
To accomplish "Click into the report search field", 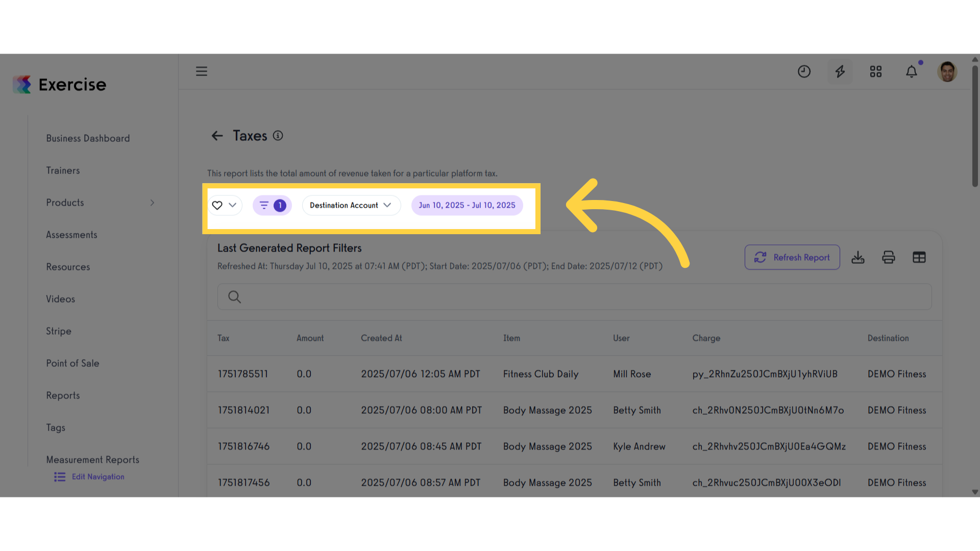I will point(574,297).
